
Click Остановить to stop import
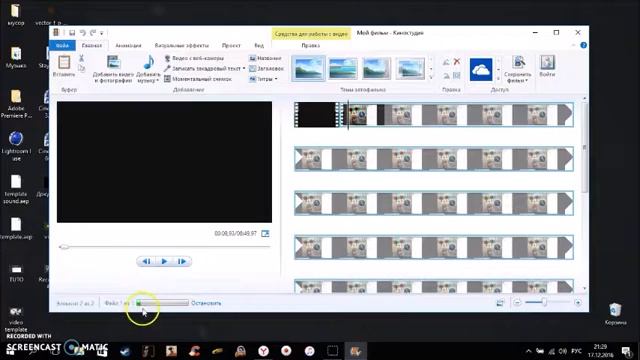[x=206, y=303]
